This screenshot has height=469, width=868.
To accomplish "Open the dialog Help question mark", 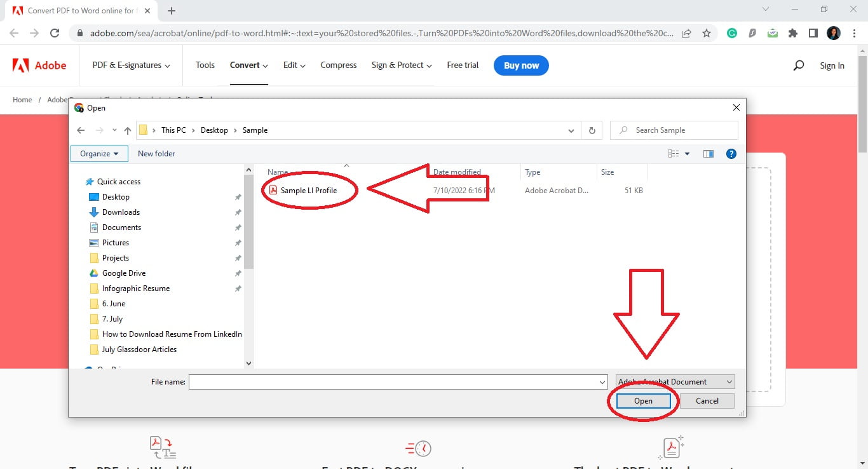I will pos(731,154).
